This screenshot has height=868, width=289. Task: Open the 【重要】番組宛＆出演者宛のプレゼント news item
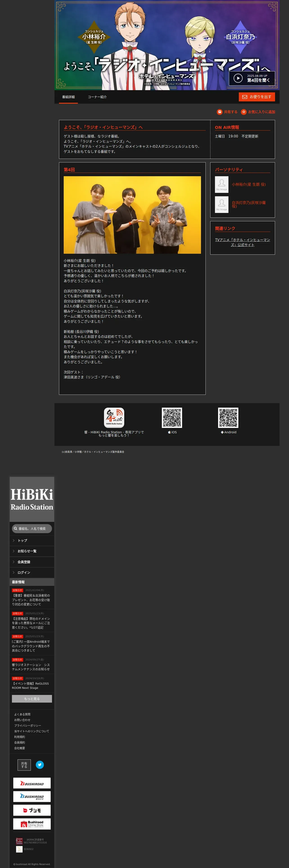pos(32,597)
